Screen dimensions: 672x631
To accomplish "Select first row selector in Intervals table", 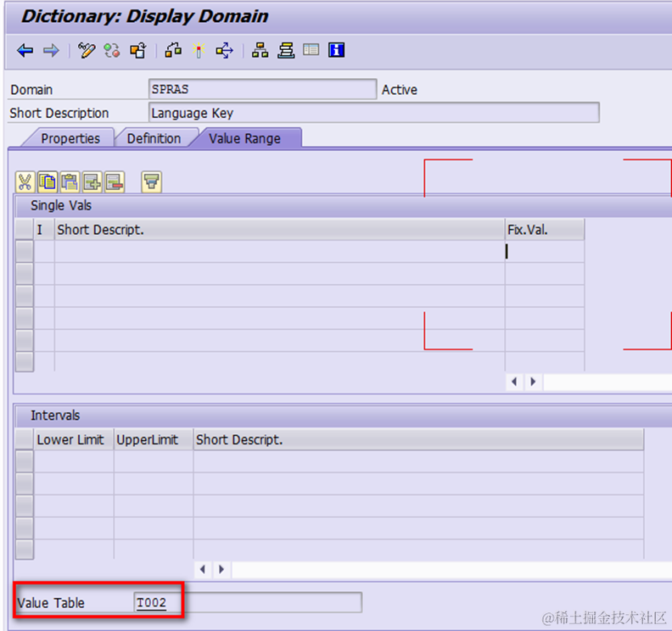I will pyautogui.click(x=25, y=461).
